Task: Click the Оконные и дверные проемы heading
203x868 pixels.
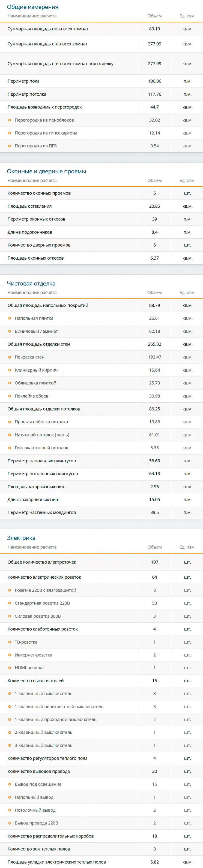Action: click(x=46, y=172)
